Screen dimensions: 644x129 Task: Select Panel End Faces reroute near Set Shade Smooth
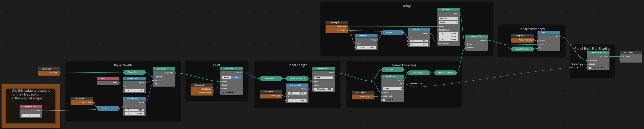pyautogui.click(x=577, y=67)
